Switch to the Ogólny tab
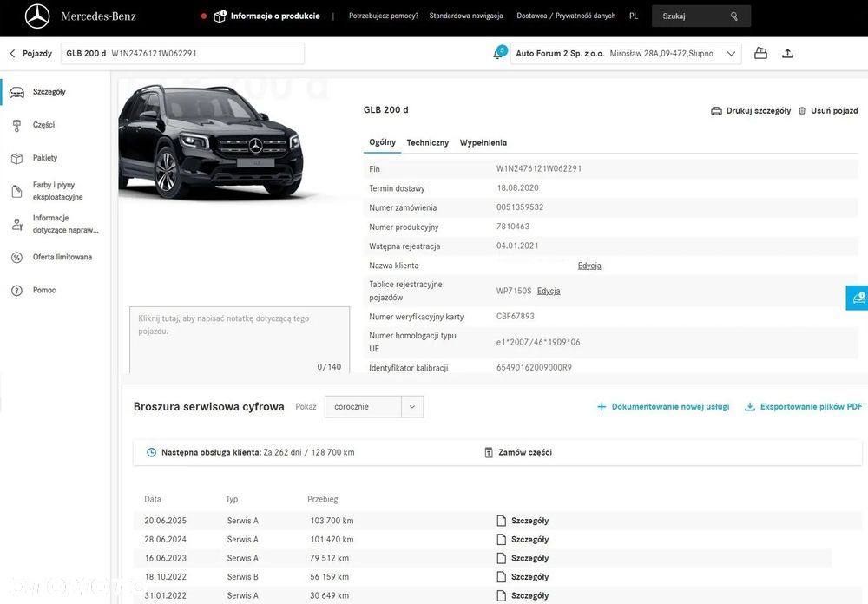The height and width of the screenshot is (604, 868). (383, 142)
